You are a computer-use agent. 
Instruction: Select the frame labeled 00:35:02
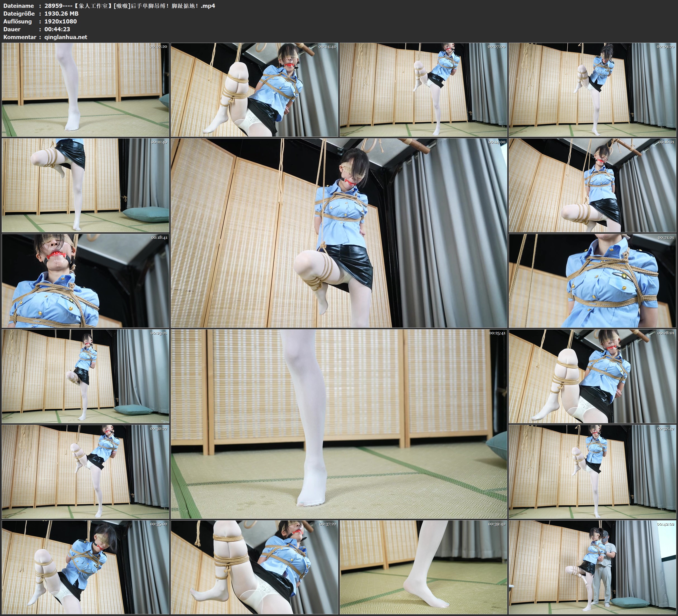pos(85,567)
